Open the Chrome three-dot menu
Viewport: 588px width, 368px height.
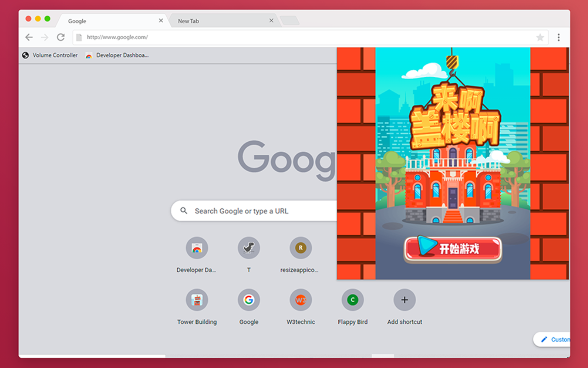559,37
